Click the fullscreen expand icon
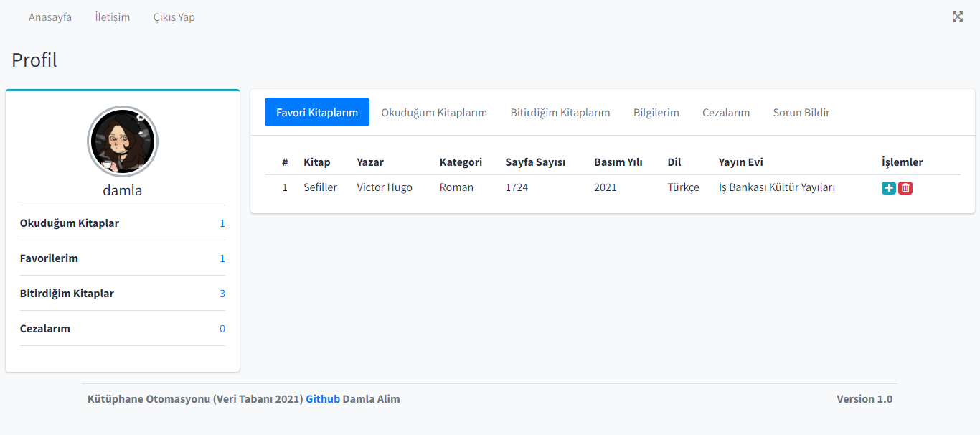Screen dimensions: 980x435 click(958, 17)
